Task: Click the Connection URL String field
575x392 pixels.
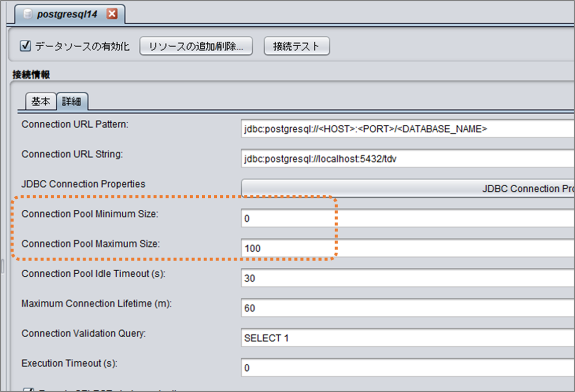Action: coord(408,159)
